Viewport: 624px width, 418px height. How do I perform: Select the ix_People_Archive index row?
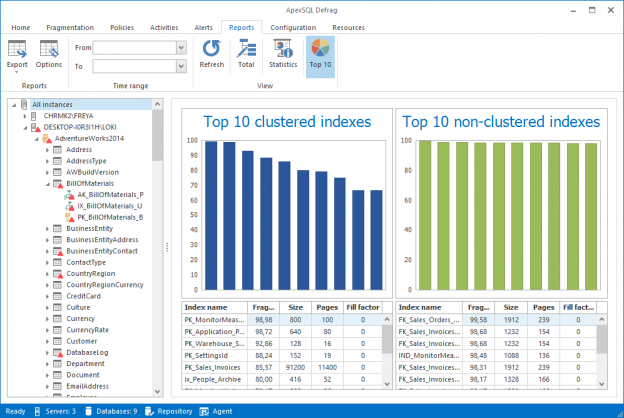(x=282, y=379)
